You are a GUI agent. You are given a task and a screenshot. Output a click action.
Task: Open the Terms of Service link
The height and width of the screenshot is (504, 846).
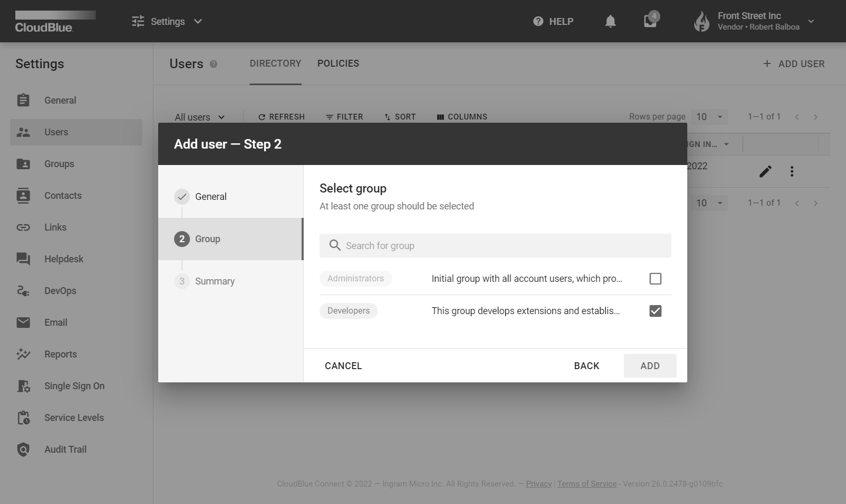click(x=587, y=484)
